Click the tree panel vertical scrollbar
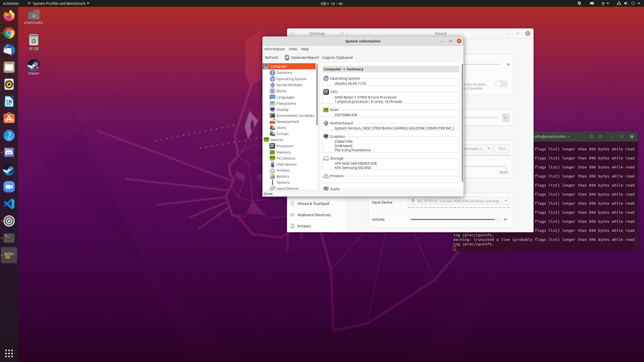Screen dimensions: 644x362 click(317, 95)
